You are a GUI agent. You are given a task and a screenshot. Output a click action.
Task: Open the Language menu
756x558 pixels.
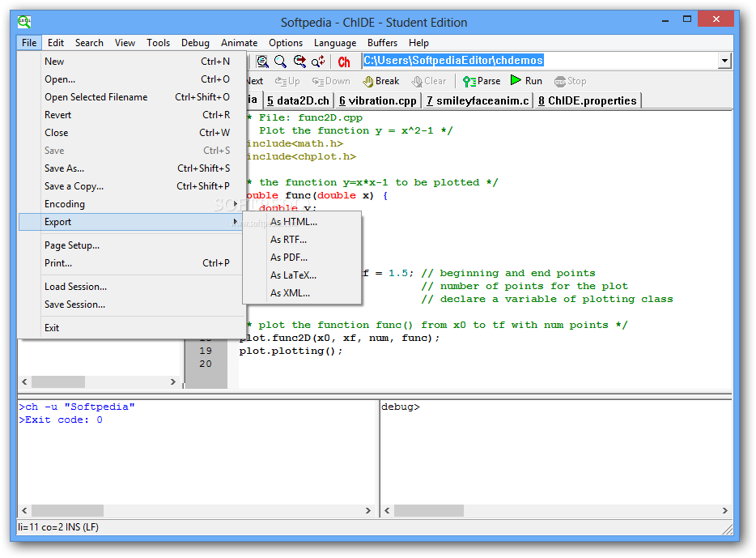pyautogui.click(x=335, y=42)
